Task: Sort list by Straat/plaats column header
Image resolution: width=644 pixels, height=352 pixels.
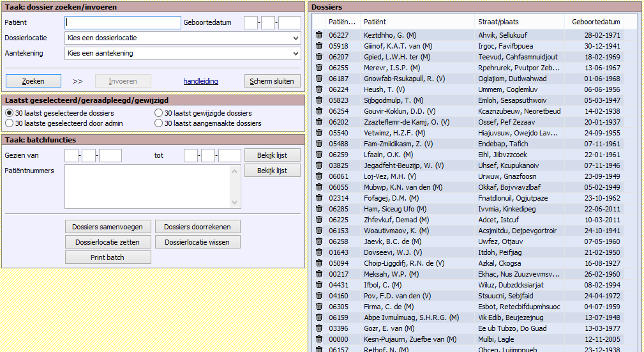Action: pos(498,22)
